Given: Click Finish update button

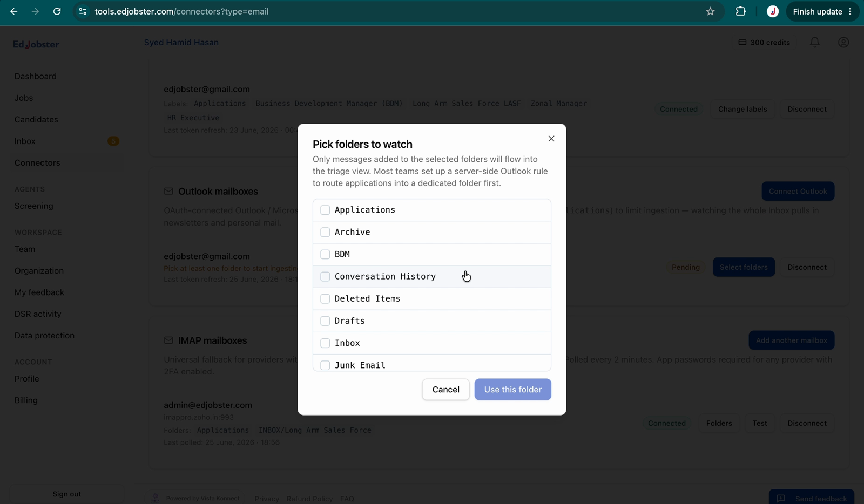Looking at the screenshot, I should (822, 11).
